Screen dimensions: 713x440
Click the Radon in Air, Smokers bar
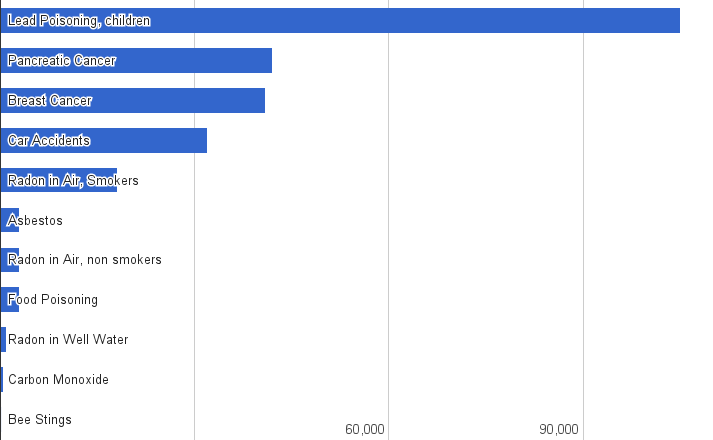click(x=59, y=180)
